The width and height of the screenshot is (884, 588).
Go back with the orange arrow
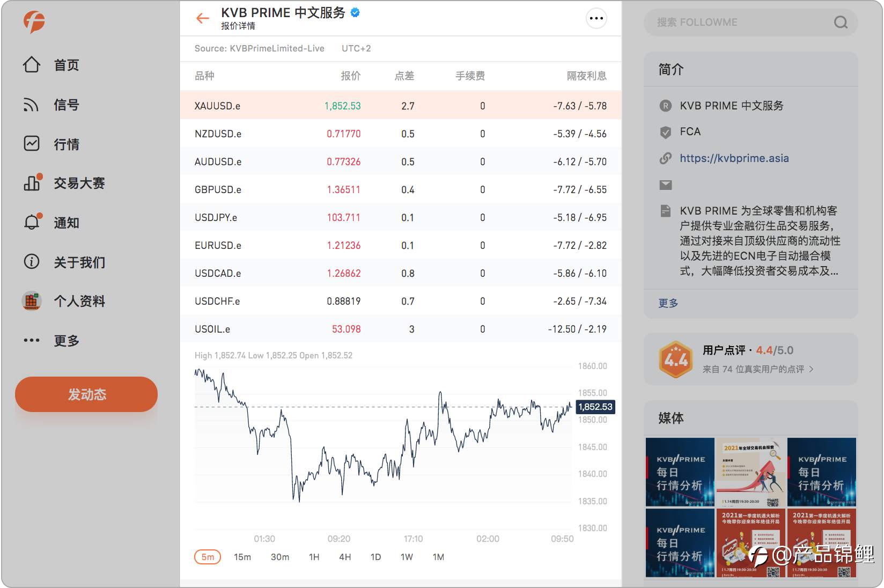point(203,18)
